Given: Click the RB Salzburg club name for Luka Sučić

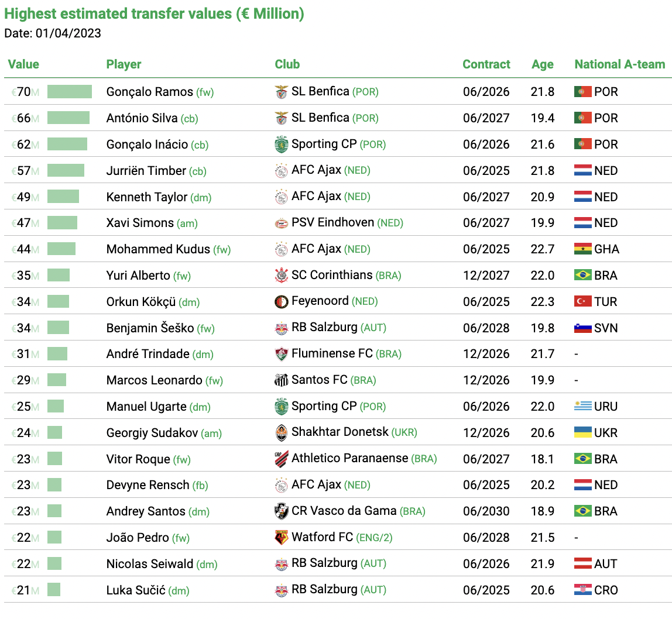Looking at the screenshot, I should (x=324, y=589).
